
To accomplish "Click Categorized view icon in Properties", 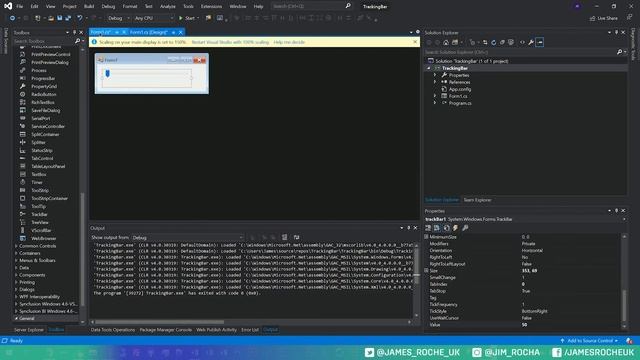I will [x=428, y=228].
